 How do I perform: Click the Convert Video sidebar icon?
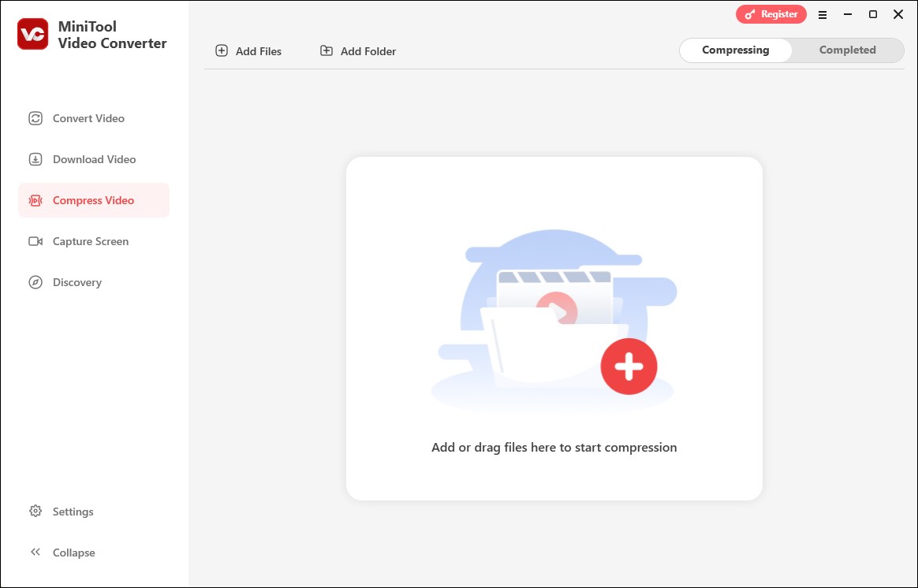coord(35,118)
